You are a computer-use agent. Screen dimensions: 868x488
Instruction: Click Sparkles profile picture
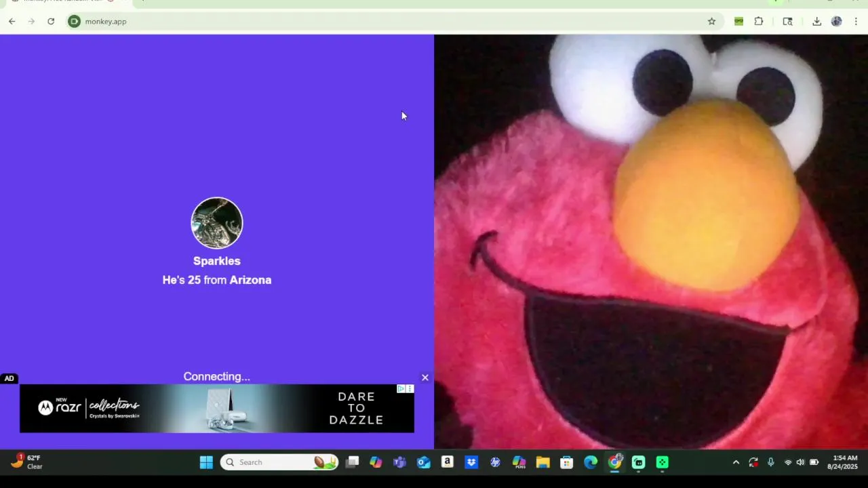coord(217,223)
